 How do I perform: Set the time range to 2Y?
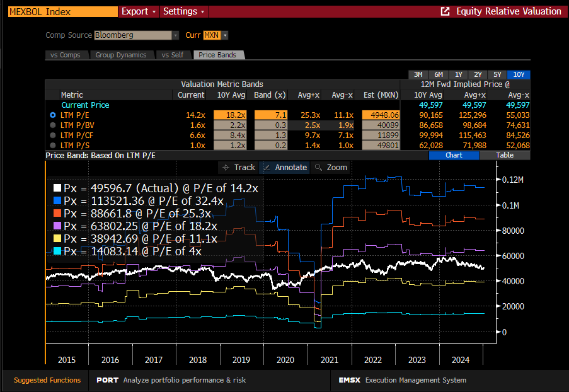coord(478,74)
